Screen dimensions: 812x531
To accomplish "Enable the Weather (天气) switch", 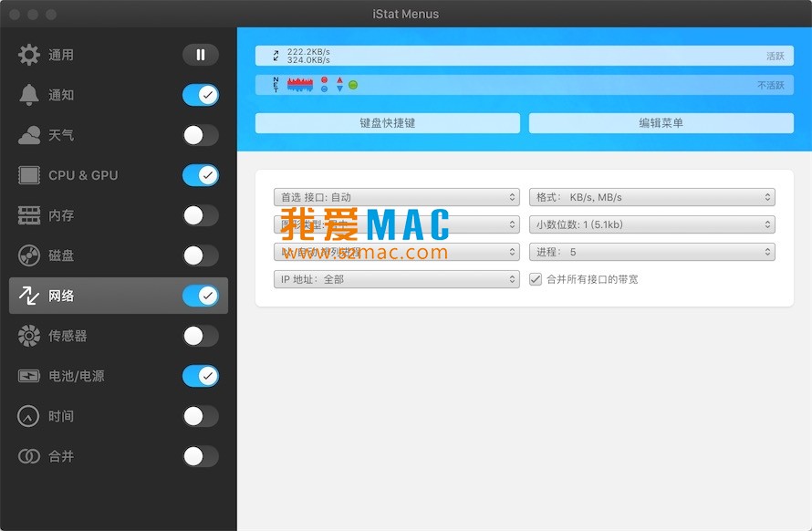I will 201,135.
